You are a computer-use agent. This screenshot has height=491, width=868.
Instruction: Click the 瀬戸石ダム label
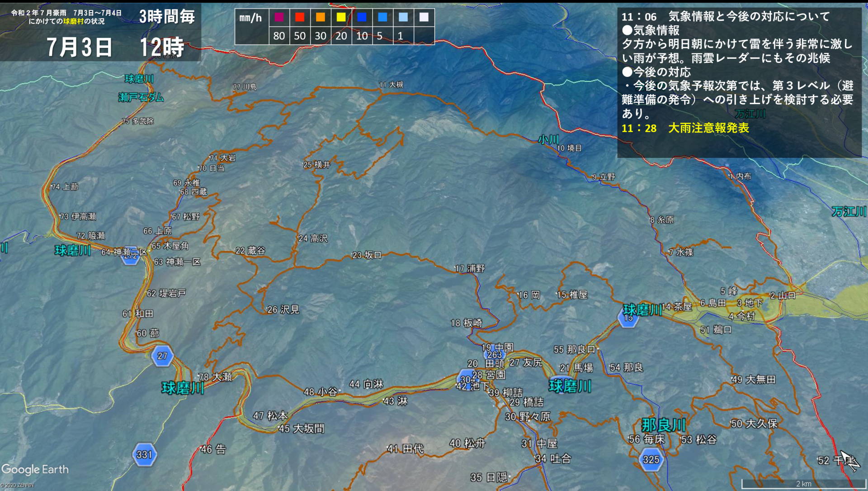[141, 97]
